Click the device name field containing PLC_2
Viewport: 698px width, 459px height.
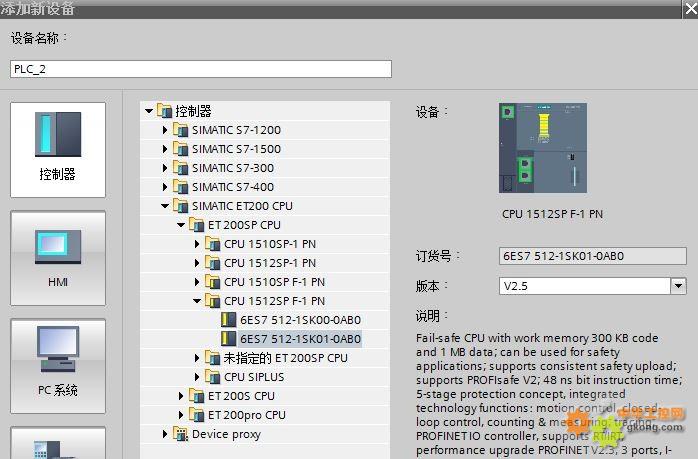tap(201, 69)
